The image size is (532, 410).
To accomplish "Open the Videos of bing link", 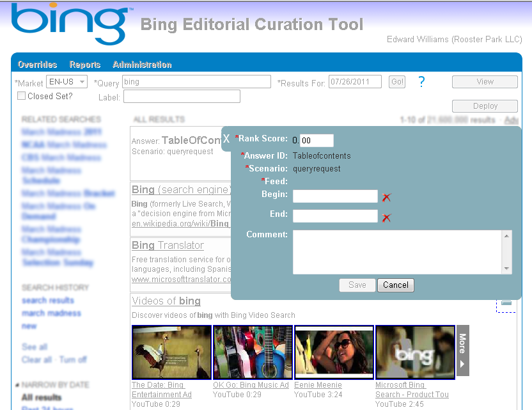I will point(166,301).
